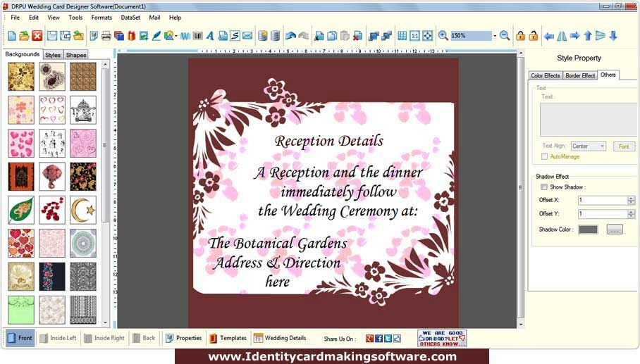Select the WordArt W icon
This screenshot has width=640, height=364.
[x=185, y=36]
